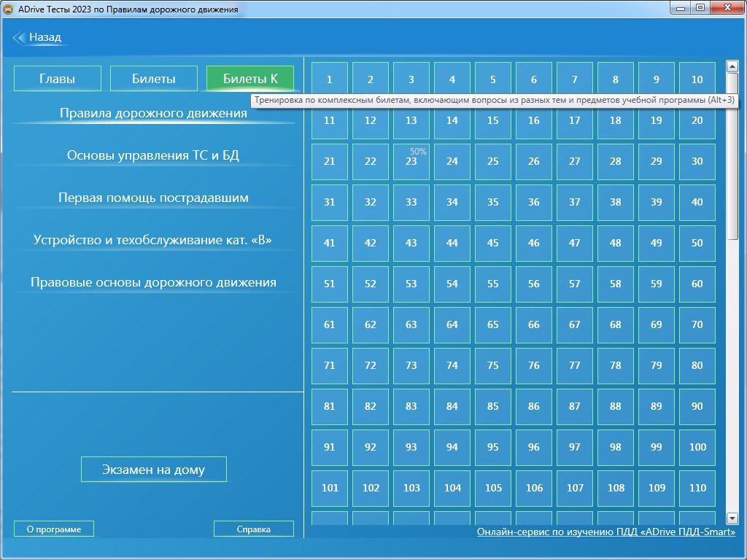Screen dimensions: 747x560
Task: Open ticket number 1
Action: coord(330,79)
